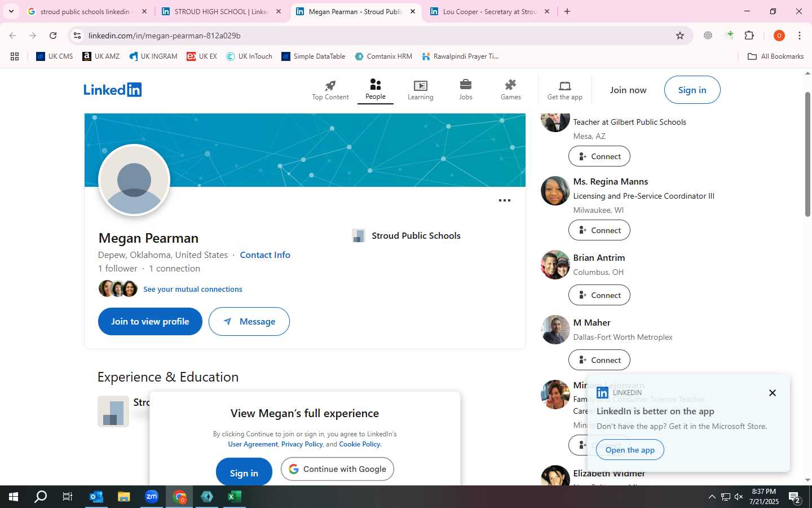Open Excel from the taskbar
Screen dimensions: 812x508
click(235, 497)
